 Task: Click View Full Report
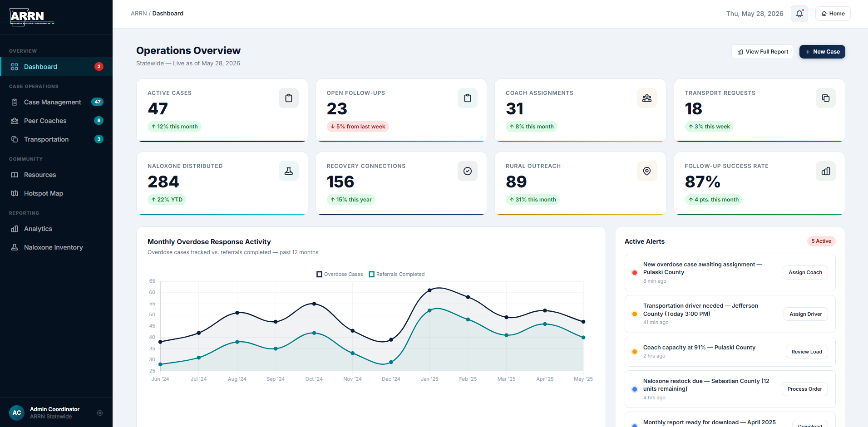click(763, 52)
